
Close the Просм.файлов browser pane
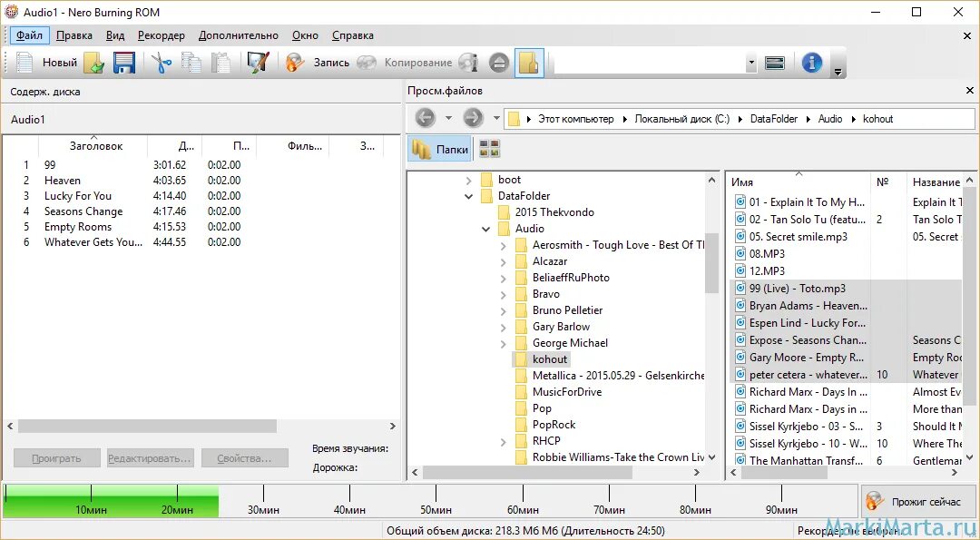click(969, 91)
